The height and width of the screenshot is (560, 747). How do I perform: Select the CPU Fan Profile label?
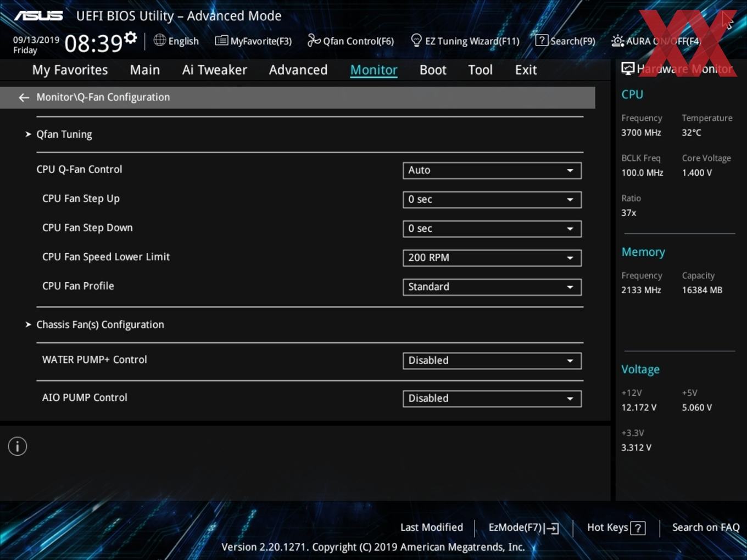click(78, 286)
